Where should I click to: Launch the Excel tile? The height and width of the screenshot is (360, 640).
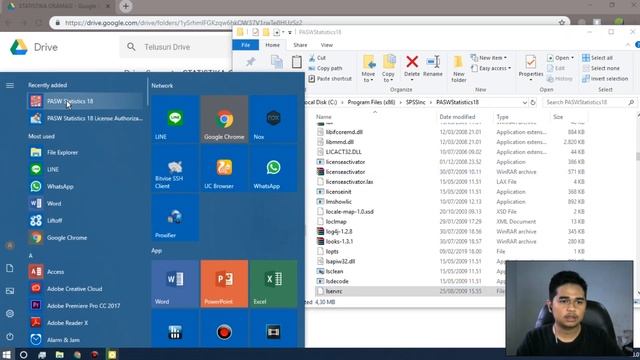click(x=273, y=284)
